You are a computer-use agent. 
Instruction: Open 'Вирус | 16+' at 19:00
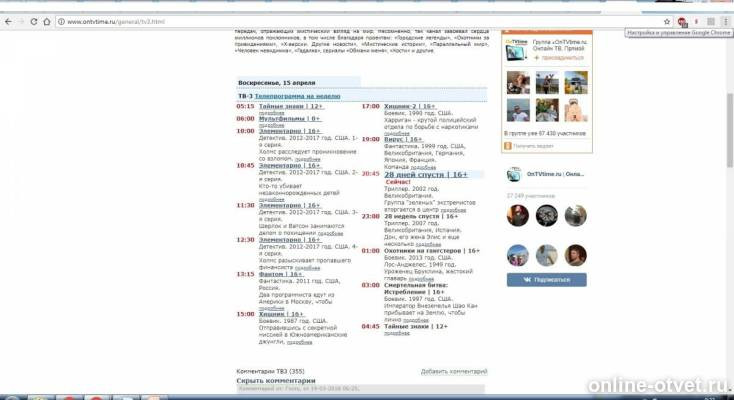point(403,139)
